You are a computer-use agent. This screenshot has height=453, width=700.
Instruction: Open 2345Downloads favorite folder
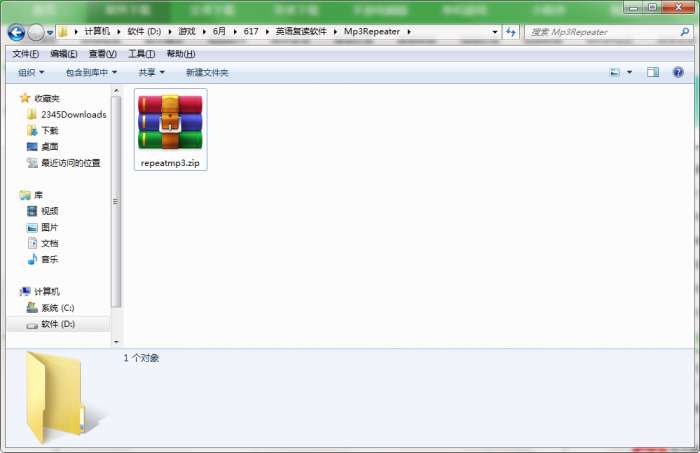74,115
